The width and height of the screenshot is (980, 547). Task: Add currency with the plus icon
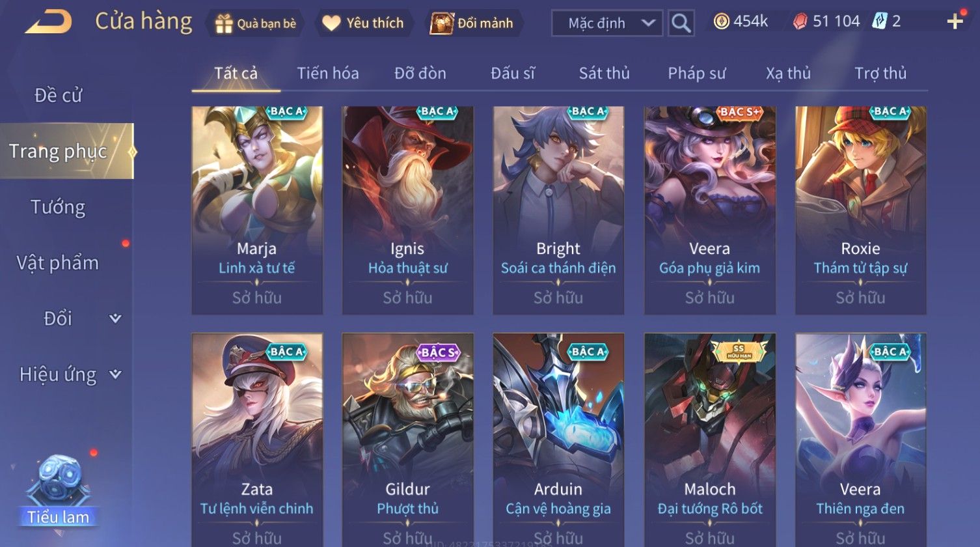[955, 22]
